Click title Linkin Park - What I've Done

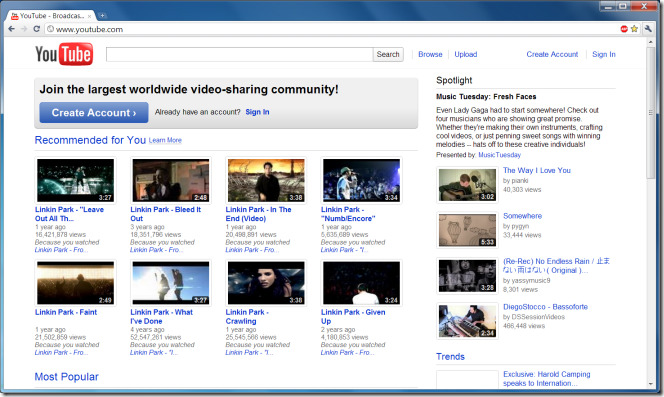161,316
